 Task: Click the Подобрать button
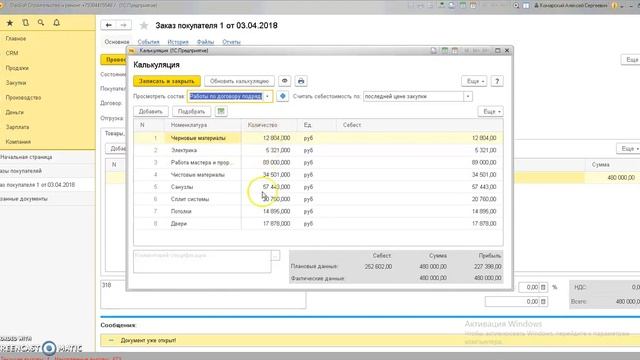191,111
